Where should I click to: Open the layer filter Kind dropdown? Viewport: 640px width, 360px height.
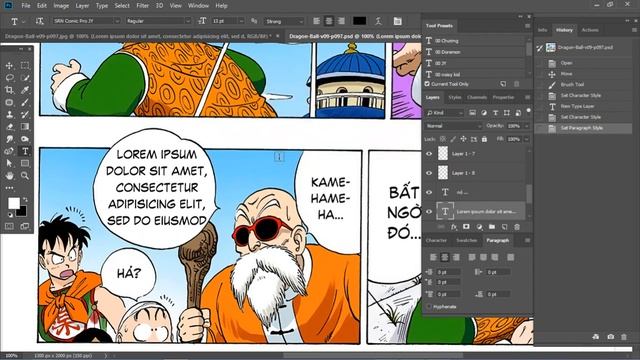click(x=444, y=113)
